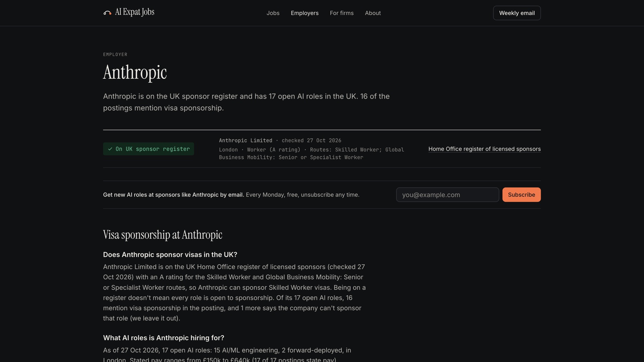Image resolution: width=644 pixels, height=362 pixels.
Task: Click the 'Every Monday, free, unsubscribe any time.' text
Action: 303,195
